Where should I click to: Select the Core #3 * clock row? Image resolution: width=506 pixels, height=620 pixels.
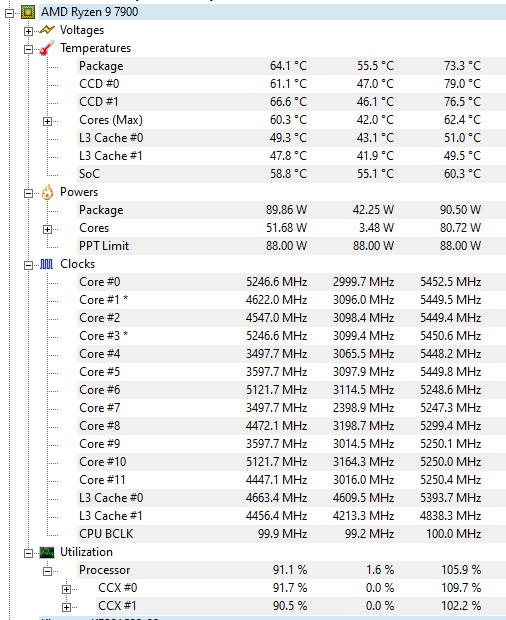point(291,336)
